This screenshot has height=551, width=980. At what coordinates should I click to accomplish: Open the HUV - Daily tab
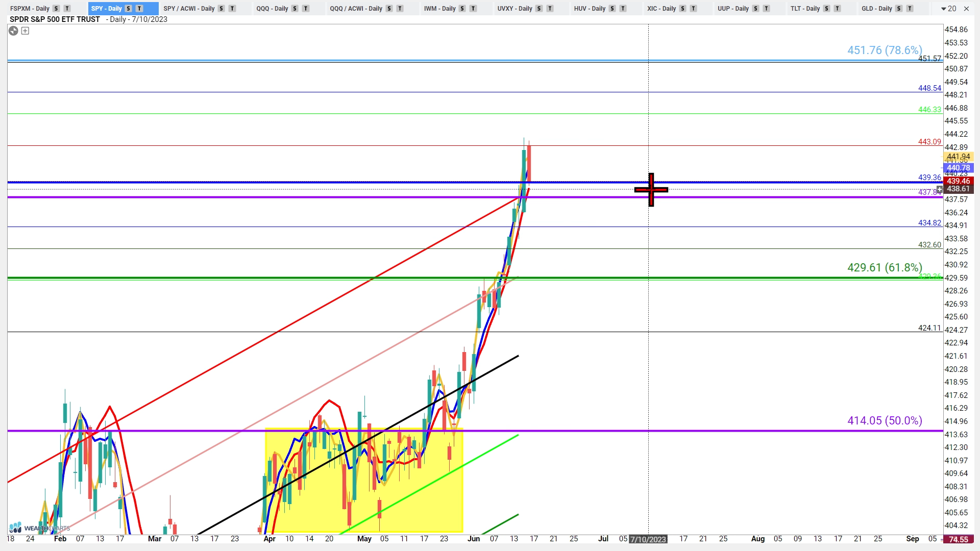coord(590,9)
